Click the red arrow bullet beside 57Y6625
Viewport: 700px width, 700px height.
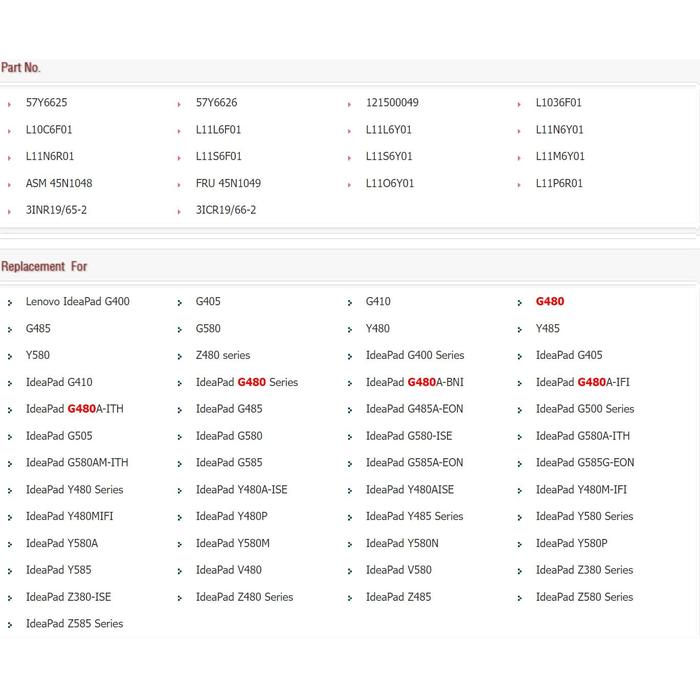pyautogui.click(x=9, y=104)
